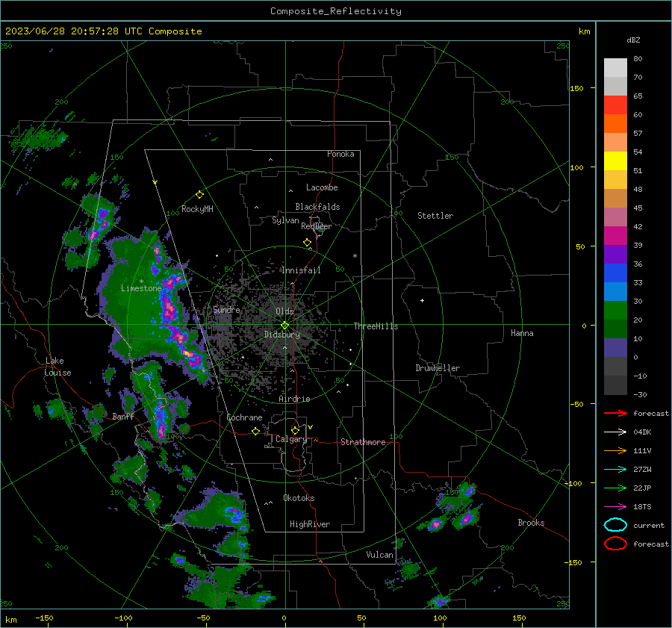Screen dimensions: 672x628
Task: Click the 'Composite_Reflectivity' title text
Action: click(x=335, y=11)
